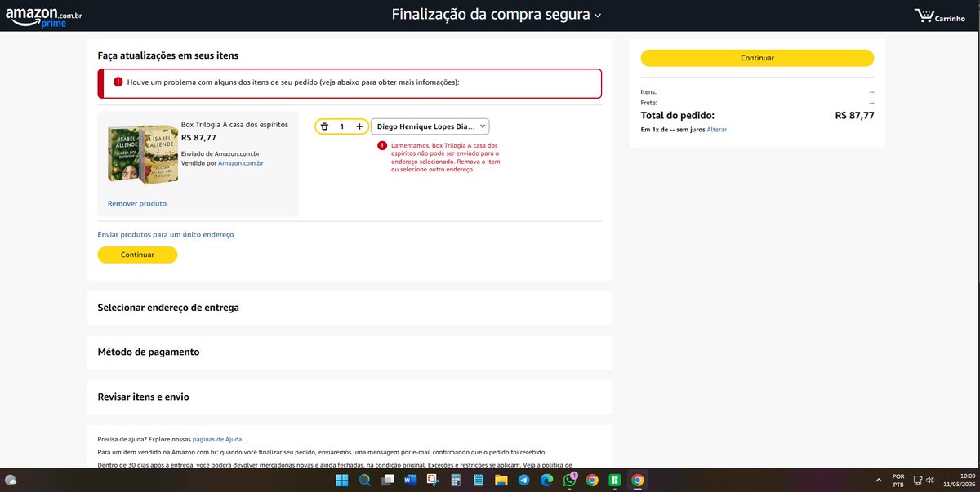Image resolution: width=980 pixels, height=492 pixels.
Task: Open the volume speaker tray icon
Action: point(930,480)
